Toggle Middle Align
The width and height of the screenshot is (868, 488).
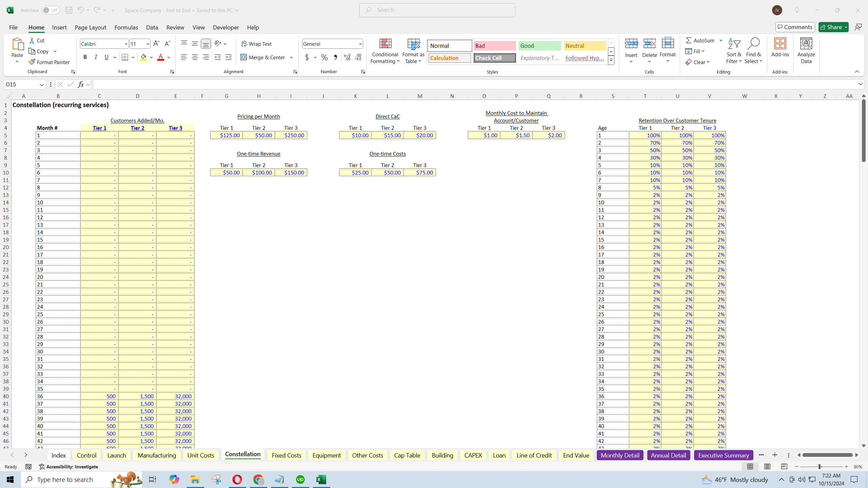point(195,43)
